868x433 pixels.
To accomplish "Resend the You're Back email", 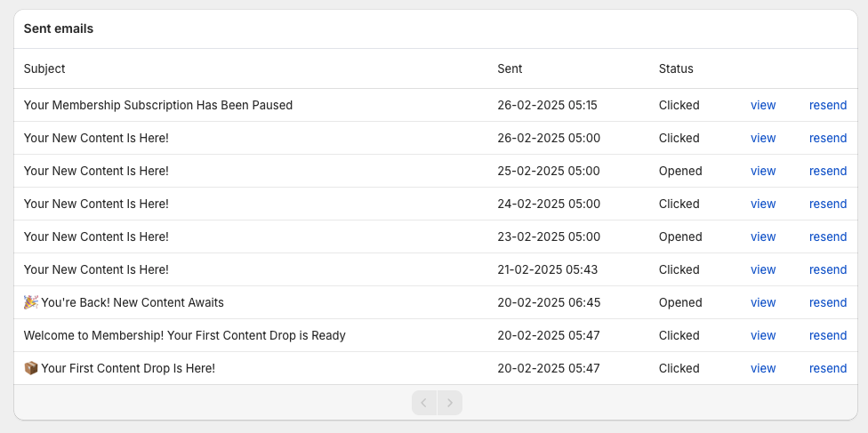I will (x=827, y=302).
